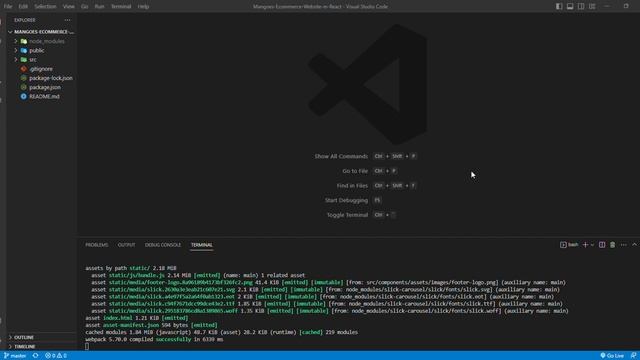Image resolution: width=640 pixels, height=360 pixels.
Task: Create a new terminal with plus icon
Action: point(585,245)
